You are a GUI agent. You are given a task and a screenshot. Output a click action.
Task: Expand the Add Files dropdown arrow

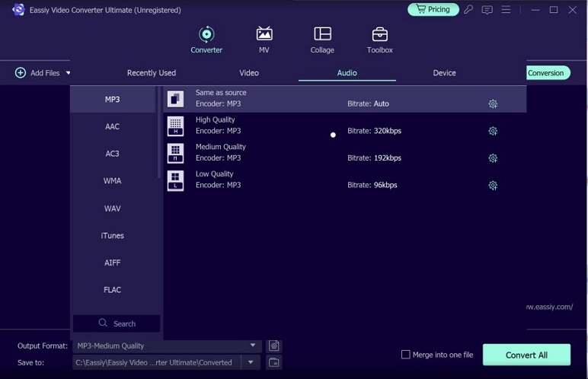click(x=69, y=73)
